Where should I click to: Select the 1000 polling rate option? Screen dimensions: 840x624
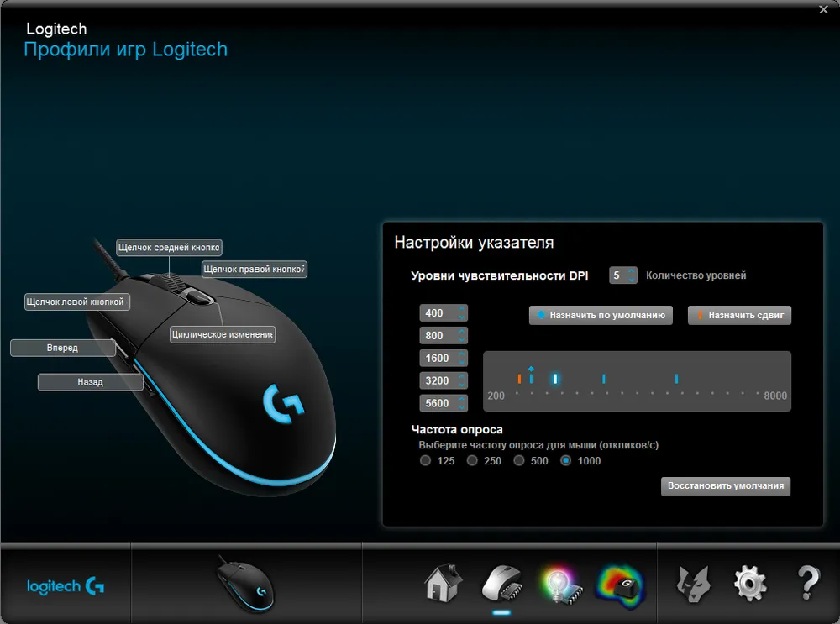[x=565, y=460]
